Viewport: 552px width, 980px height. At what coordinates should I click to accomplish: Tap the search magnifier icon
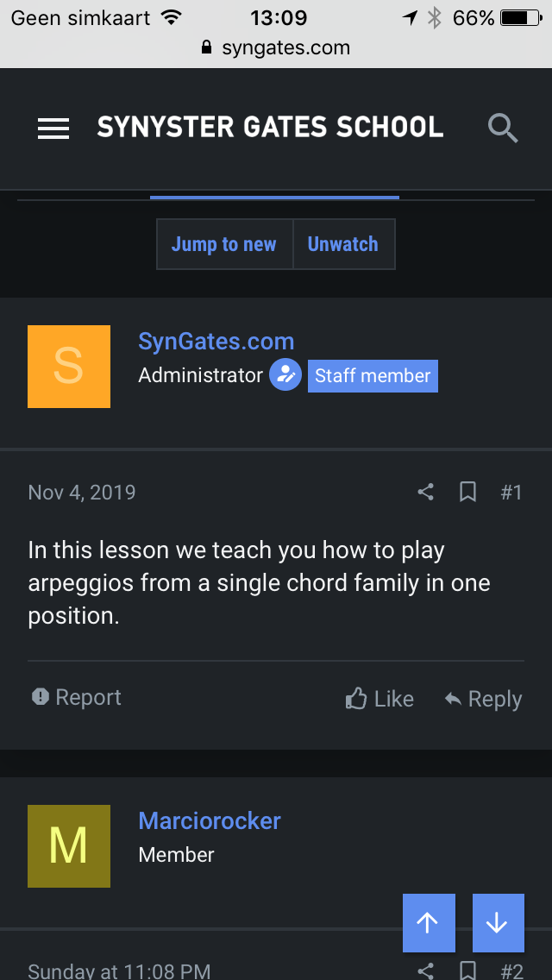(503, 129)
